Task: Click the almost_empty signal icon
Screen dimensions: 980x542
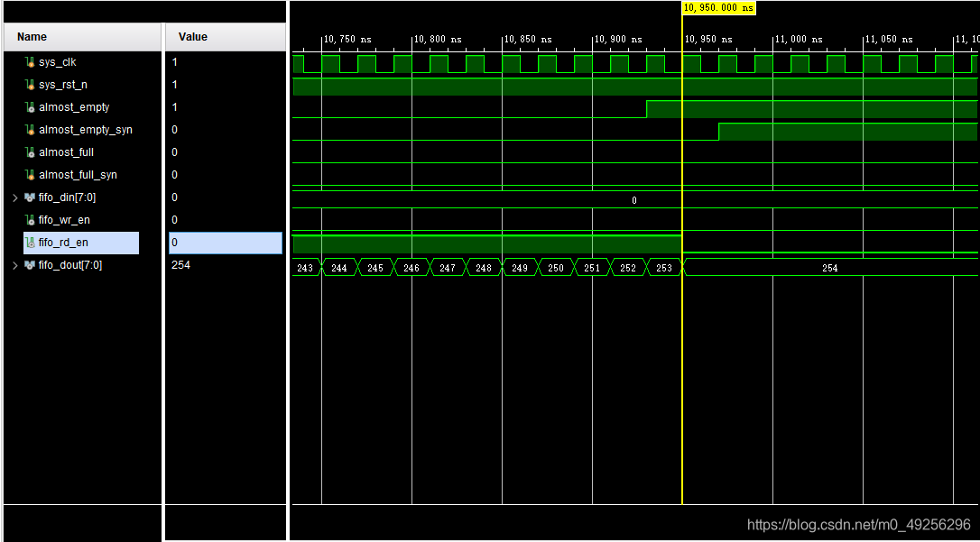Action: click(30, 107)
